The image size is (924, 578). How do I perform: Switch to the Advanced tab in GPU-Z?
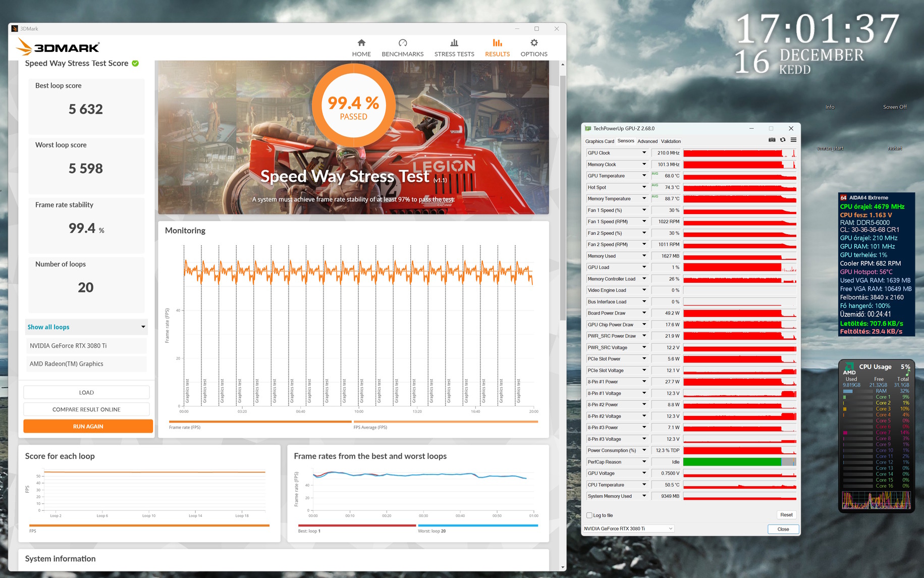pyautogui.click(x=647, y=141)
